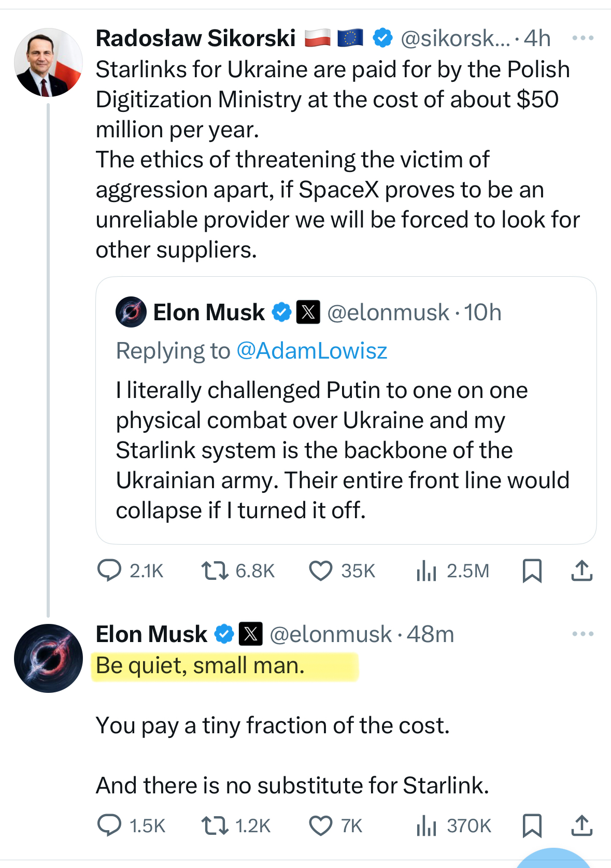Retweet Sikorski's Starlink post
This screenshot has width=611, height=868.
pos(215,571)
